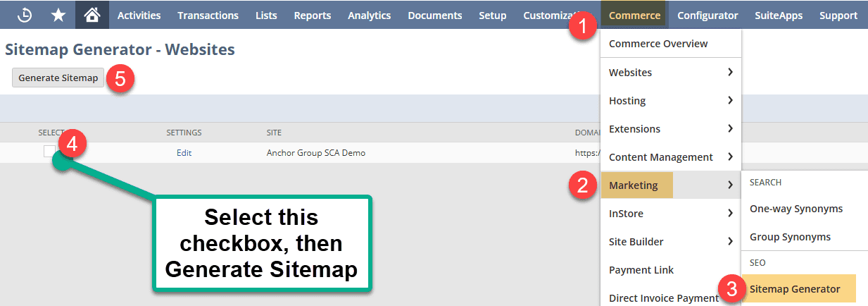Tick the Select checkbox for Anchor Group SCA Demo
Image resolution: width=868 pixels, height=306 pixels.
(49, 152)
